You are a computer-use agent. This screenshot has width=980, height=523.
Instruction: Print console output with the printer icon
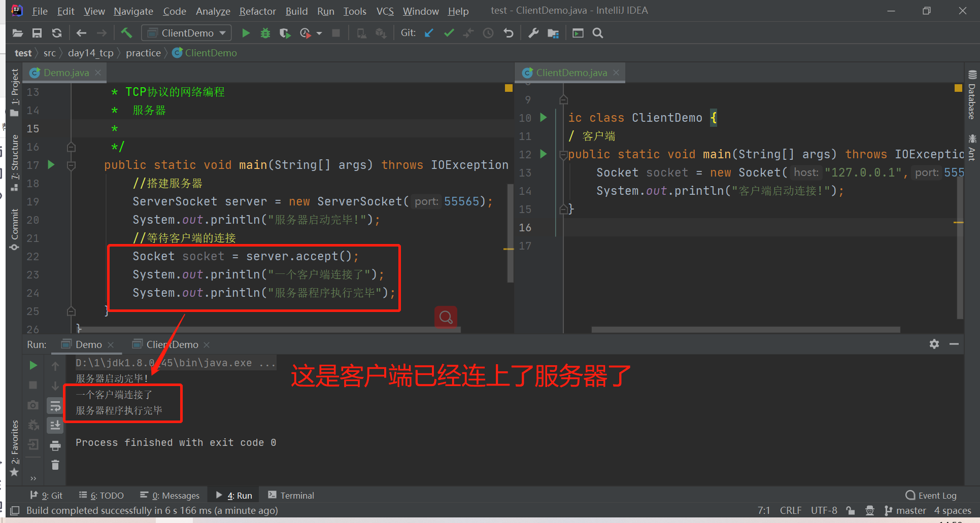pos(55,446)
